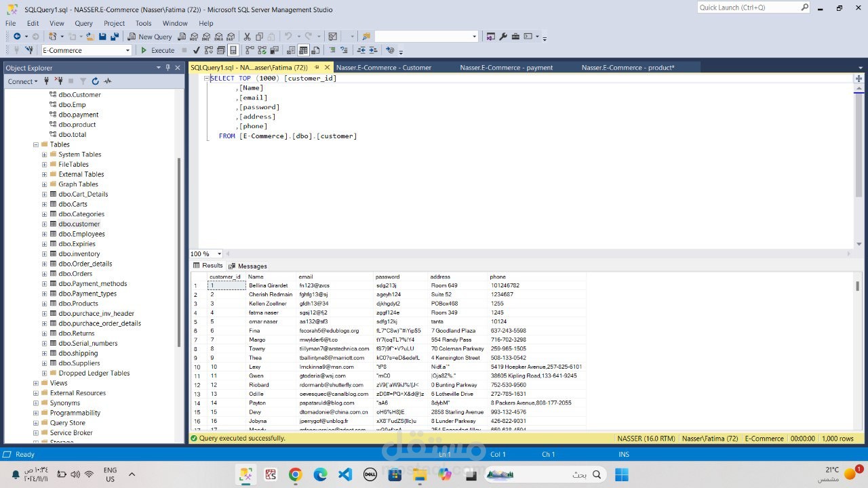Expand the System Tables folder
The image size is (868, 488).
pos(45,155)
